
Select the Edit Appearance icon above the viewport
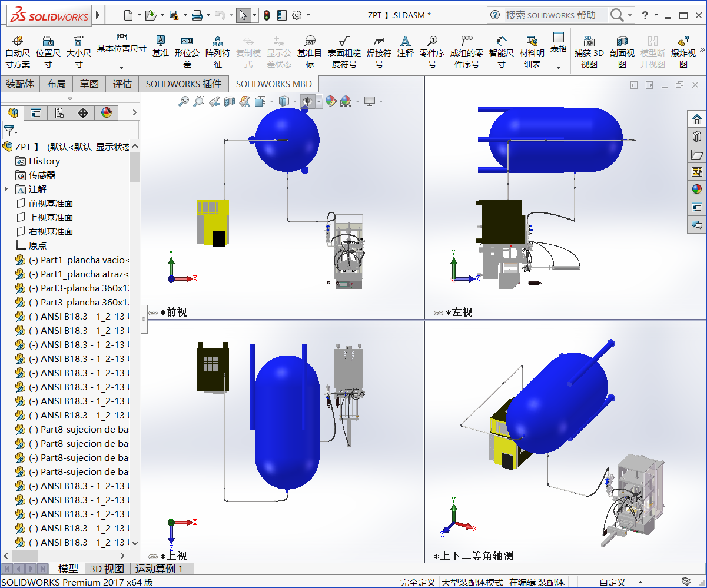click(x=330, y=101)
